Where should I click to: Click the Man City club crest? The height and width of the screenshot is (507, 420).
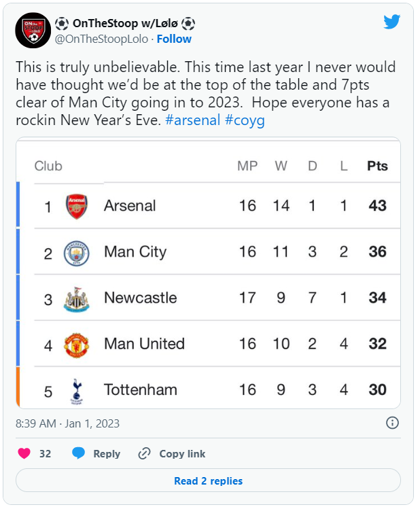pos(77,253)
